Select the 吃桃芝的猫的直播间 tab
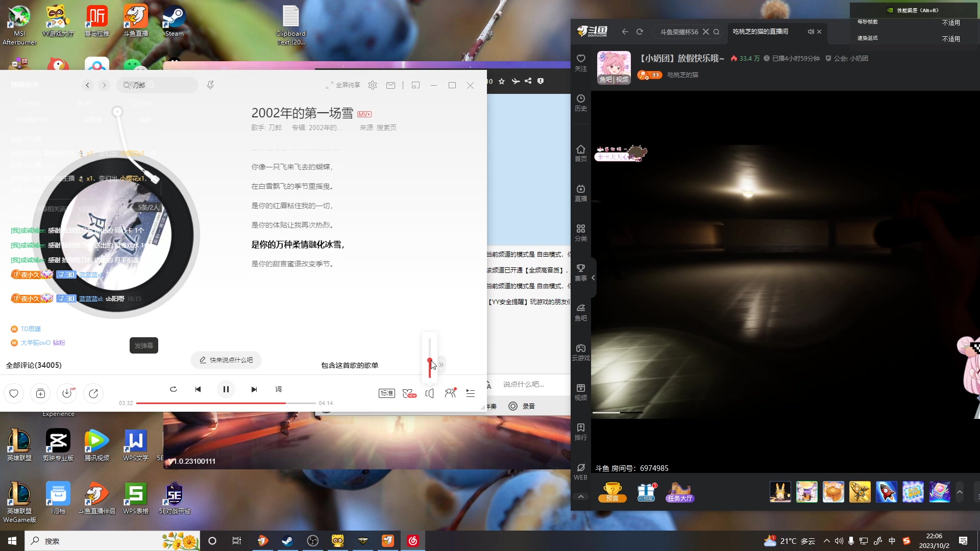 pyautogui.click(x=761, y=32)
